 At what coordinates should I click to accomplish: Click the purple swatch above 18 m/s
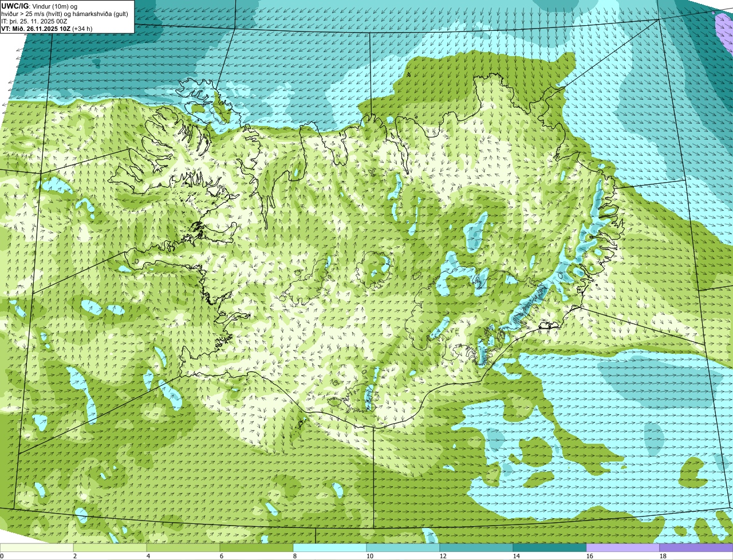tap(696, 548)
